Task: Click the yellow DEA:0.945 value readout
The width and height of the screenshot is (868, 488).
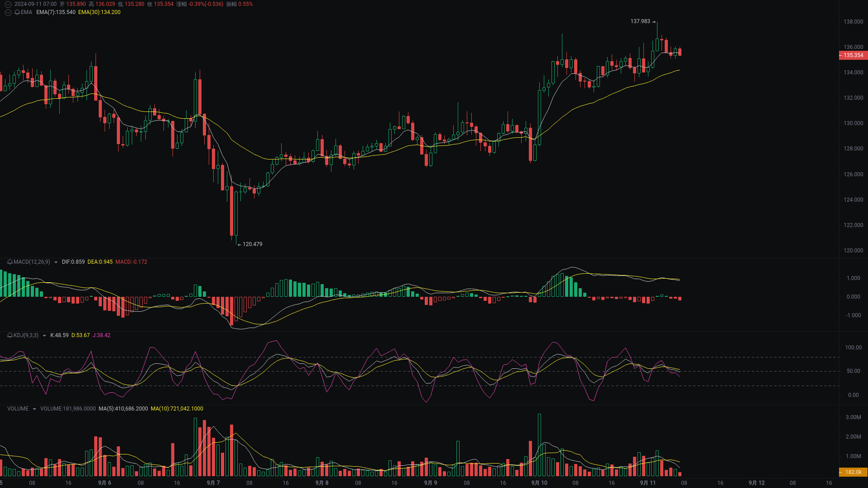Action: coord(100,262)
